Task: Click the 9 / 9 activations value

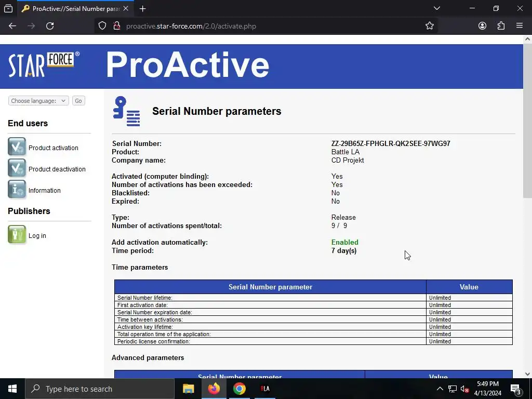Action: [339, 225]
